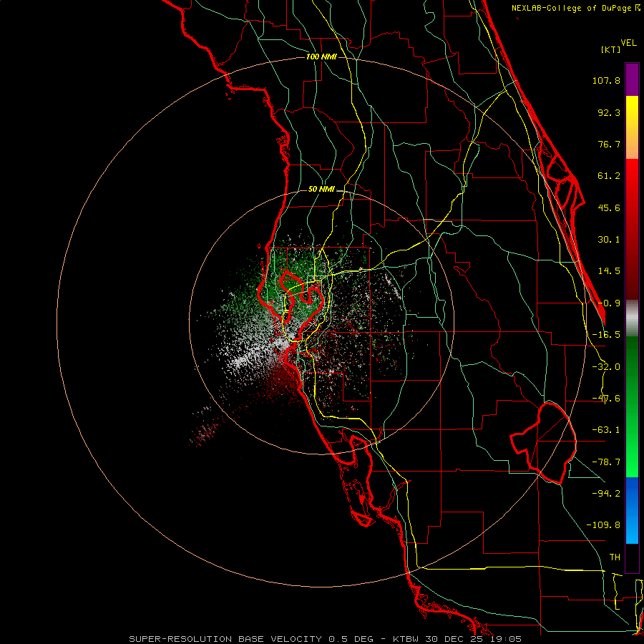Pick the bright red segment of the color bar
Viewport: 644px width, 644px height.
632,177
